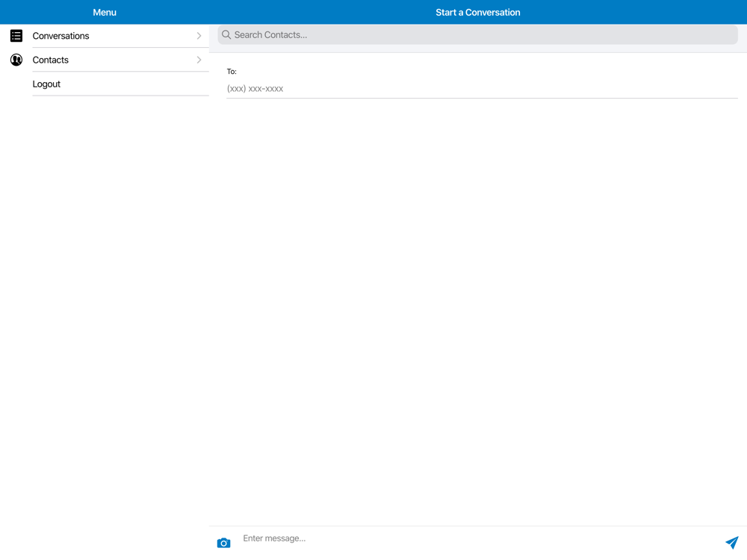Click the Start a Conversation title
The height and width of the screenshot is (560, 747).
478,13
